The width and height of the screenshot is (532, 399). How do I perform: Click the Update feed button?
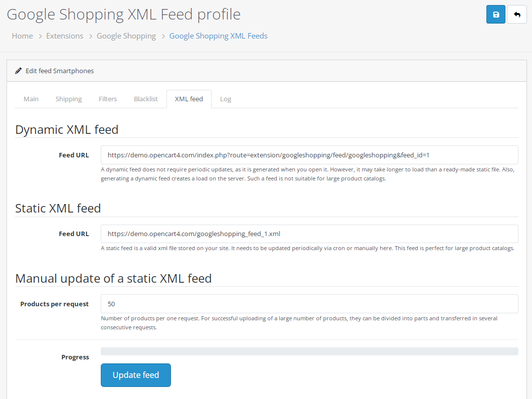(136, 375)
